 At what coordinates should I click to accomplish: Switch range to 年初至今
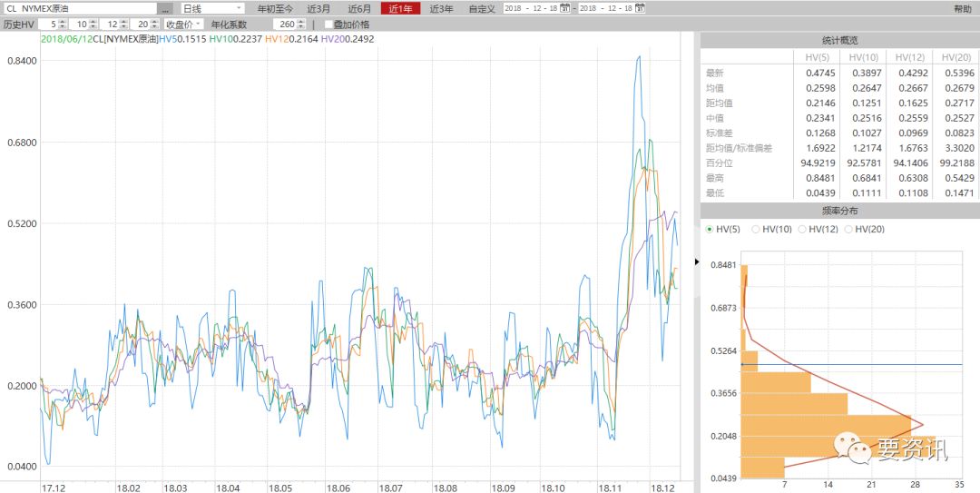pos(275,9)
